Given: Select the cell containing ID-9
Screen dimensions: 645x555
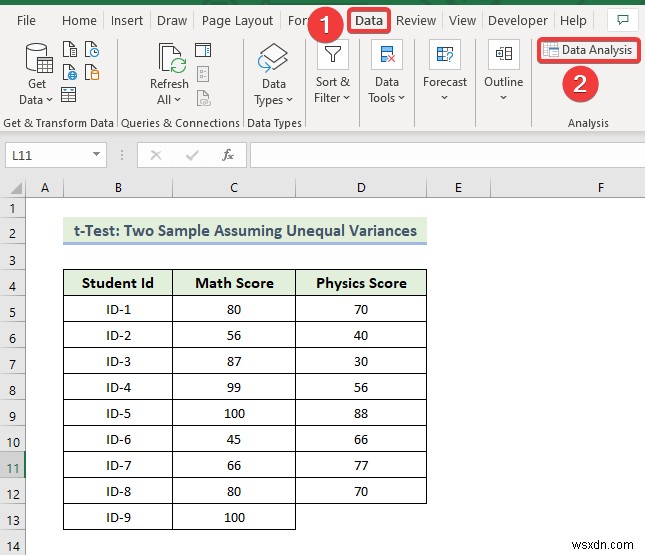Looking at the screenshot, I should pos(118,517).
